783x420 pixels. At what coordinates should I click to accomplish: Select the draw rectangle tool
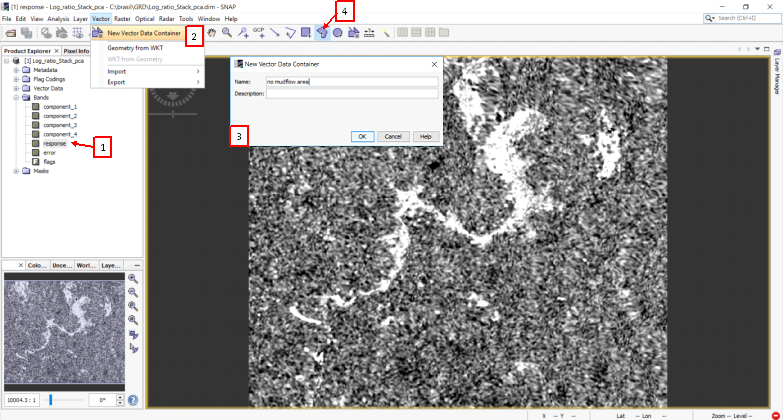[x=306, y=32]
